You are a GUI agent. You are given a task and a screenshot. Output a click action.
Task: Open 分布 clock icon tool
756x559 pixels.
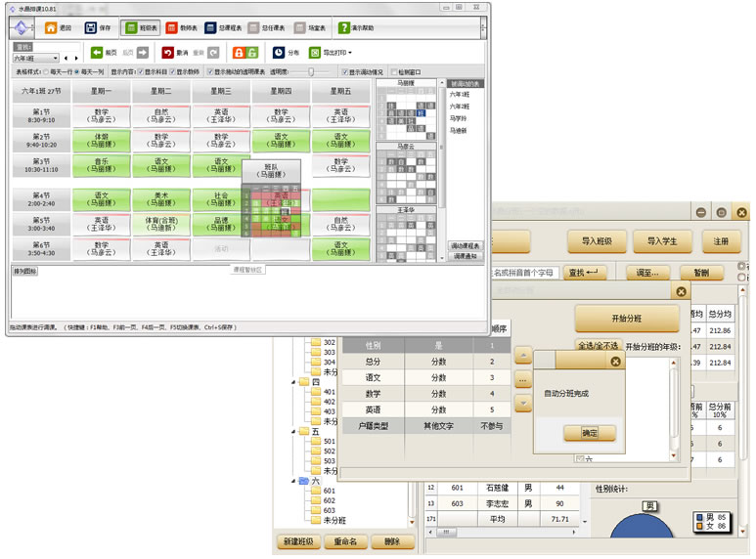[x=279, y=53]
